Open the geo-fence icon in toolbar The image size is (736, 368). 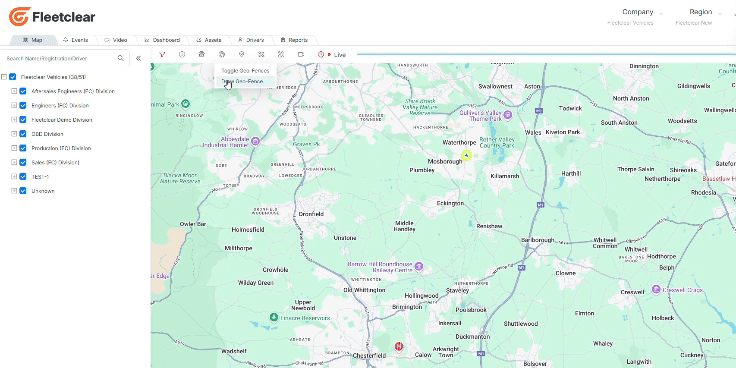[222, 54]
